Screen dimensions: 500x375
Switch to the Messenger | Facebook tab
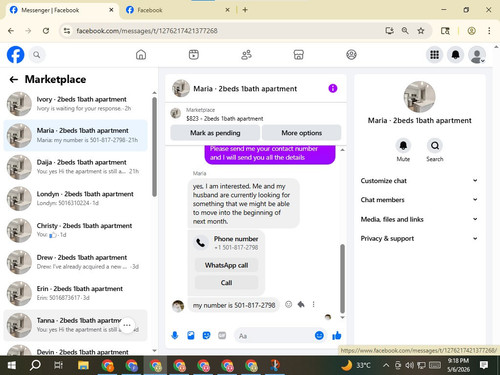(x=62, y=10)
